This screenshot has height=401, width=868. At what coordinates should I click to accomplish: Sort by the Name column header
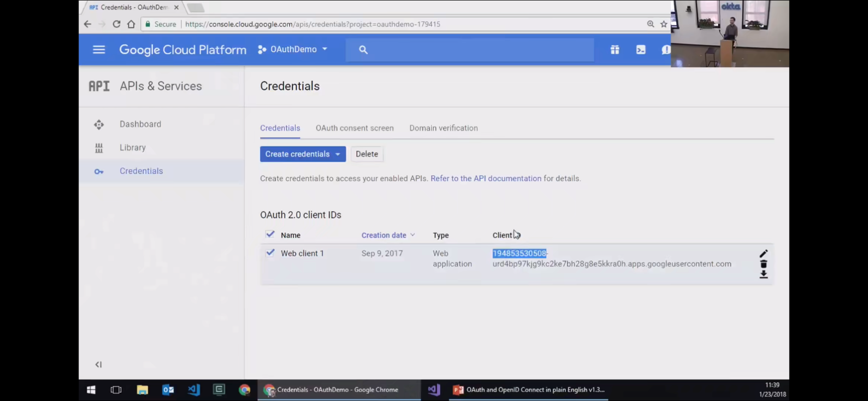tap(291, 235)
